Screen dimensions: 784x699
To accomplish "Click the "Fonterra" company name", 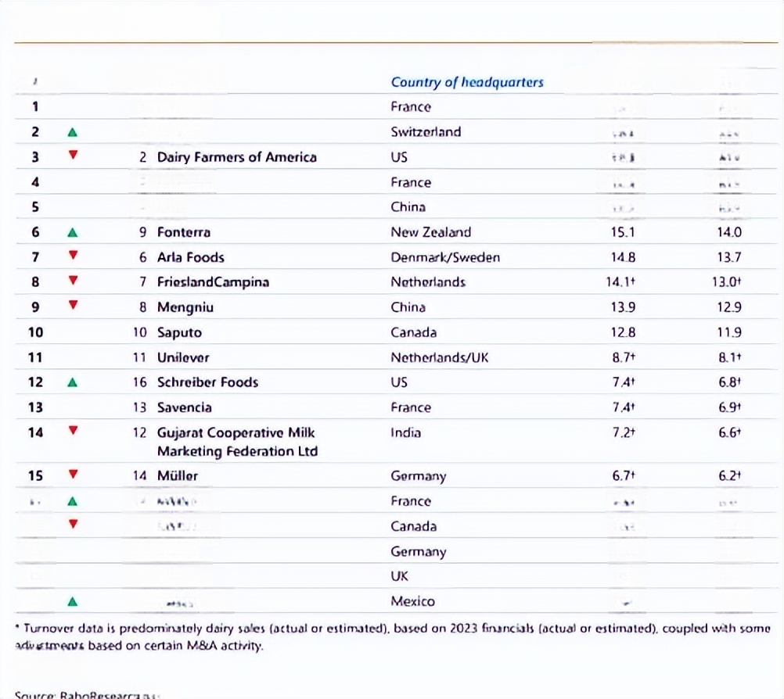I will pos(184,232).
